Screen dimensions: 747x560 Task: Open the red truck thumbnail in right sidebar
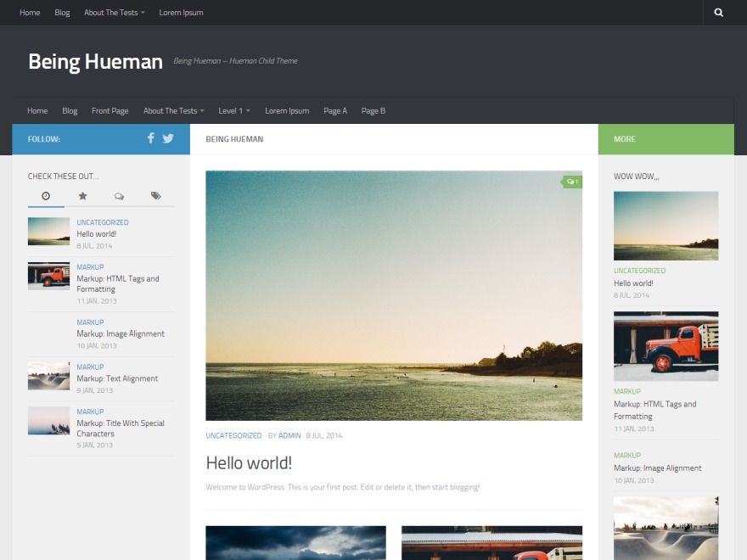666,346
